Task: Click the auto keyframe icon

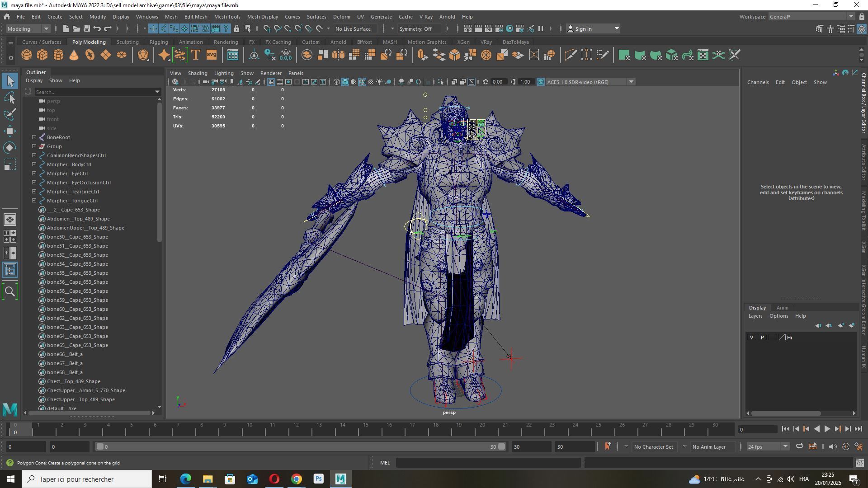Action: click(846, 447)
